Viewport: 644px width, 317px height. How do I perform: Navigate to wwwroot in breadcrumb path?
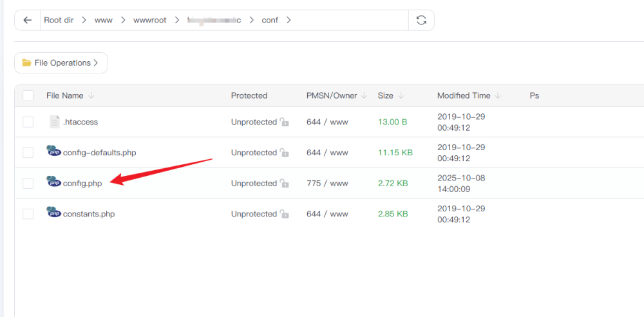click(x=149, y=20)
